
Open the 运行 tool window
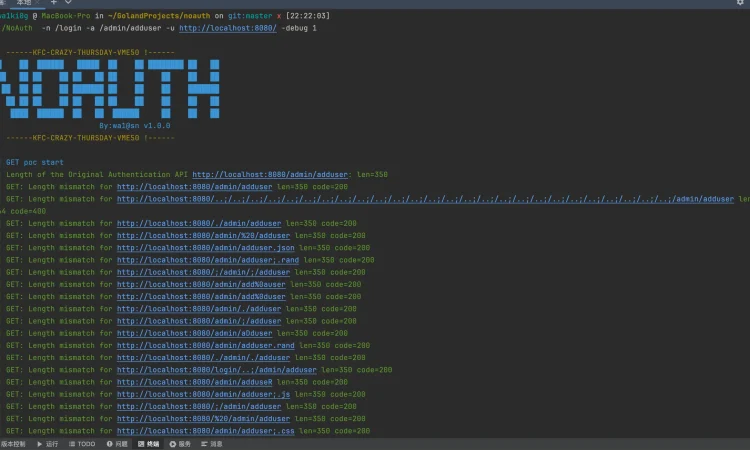point(48,444)
